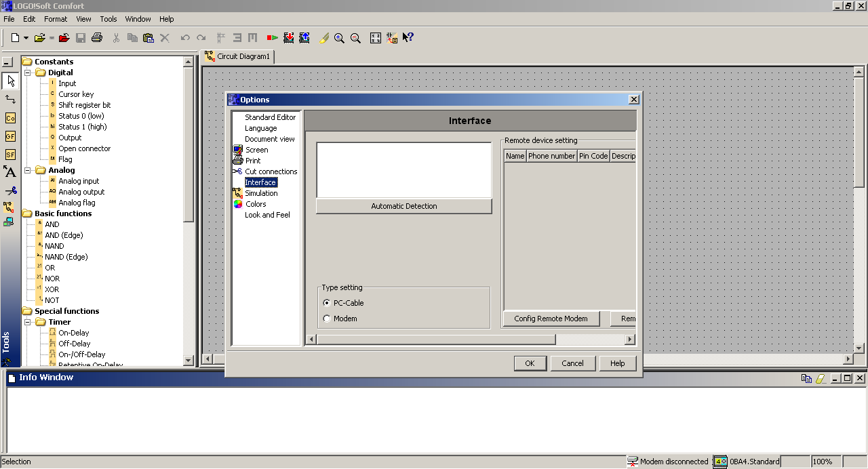Click OK in the Options dialog
Viewport: 868px width, 469px height.
pyautogui.click(x=530, y=363)
